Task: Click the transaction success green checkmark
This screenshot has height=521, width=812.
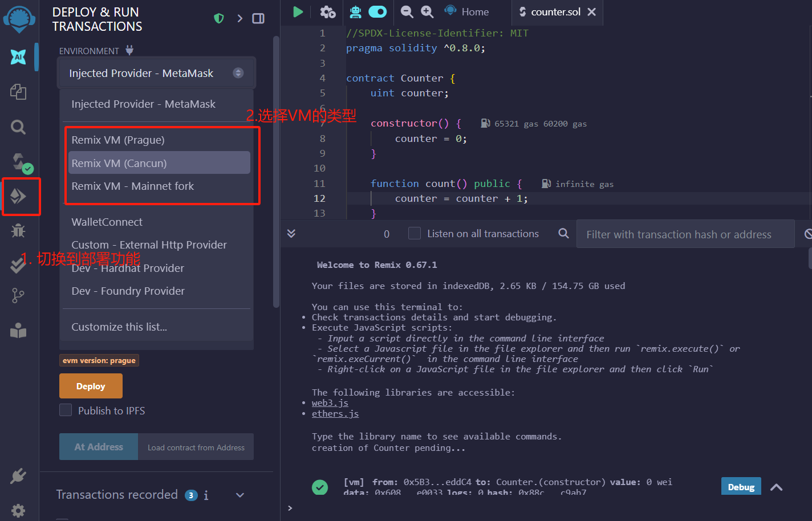Action: click(320, 487)
